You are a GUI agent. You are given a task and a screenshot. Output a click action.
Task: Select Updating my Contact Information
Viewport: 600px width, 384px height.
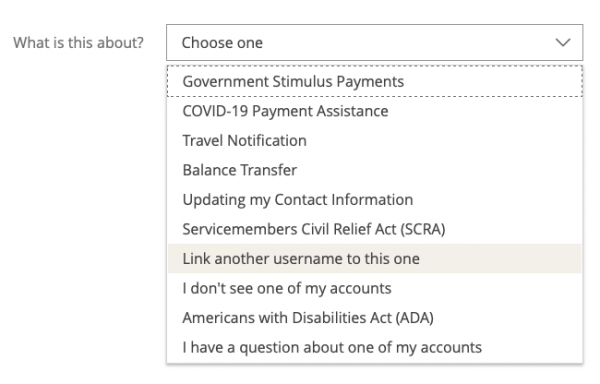[375, 199]
